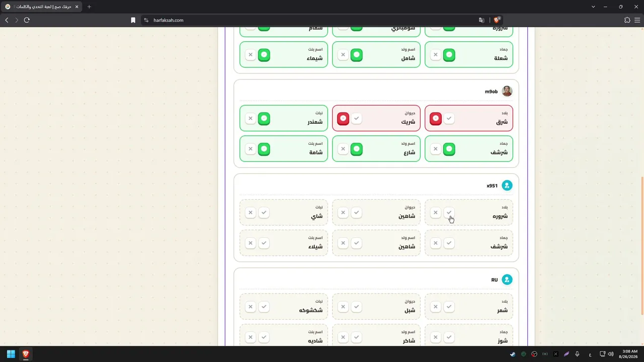The image size is (644, 362).
Task: Approve x951's نبات answer شاي
Action: point(264,213)
